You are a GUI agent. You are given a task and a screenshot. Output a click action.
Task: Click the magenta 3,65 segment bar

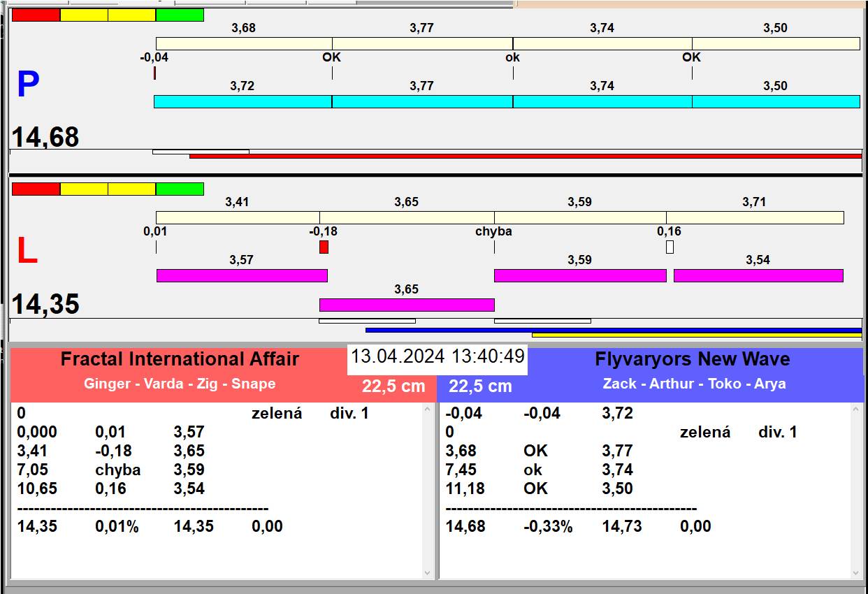(x=407, y=305)
